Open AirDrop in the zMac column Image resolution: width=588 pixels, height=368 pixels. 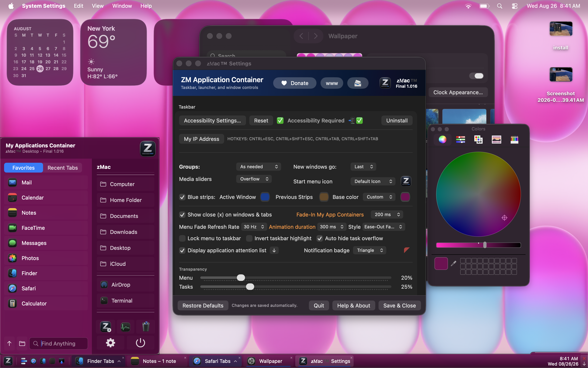[125, 285]
